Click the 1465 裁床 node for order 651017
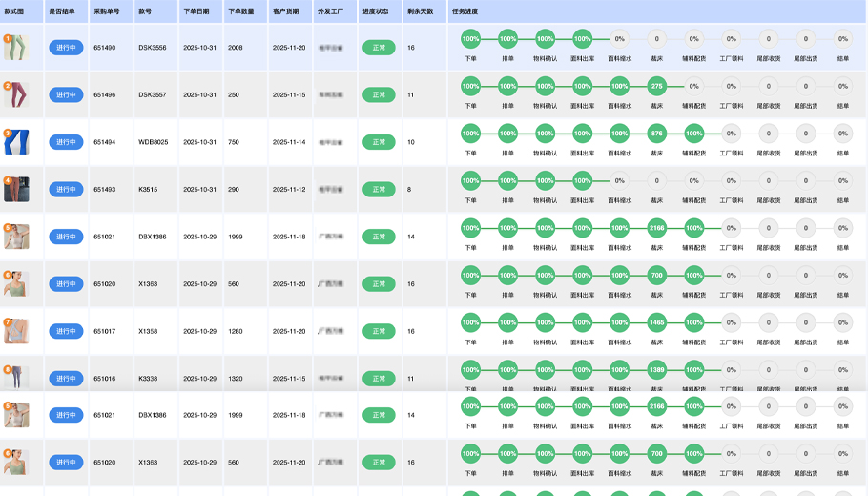The width and height of the screenshot is (868, 496). (x=656, y=323)
